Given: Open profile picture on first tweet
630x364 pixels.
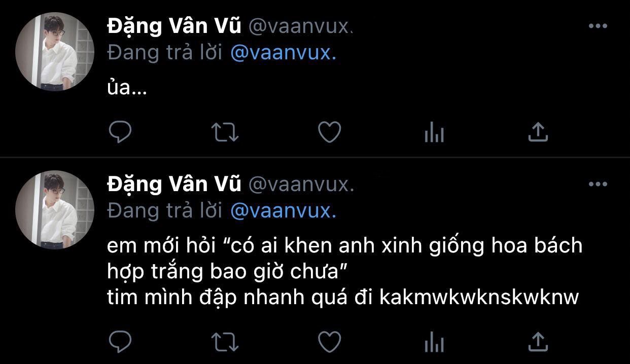Looking at the screenshot, I should click(x=55, y=52).
